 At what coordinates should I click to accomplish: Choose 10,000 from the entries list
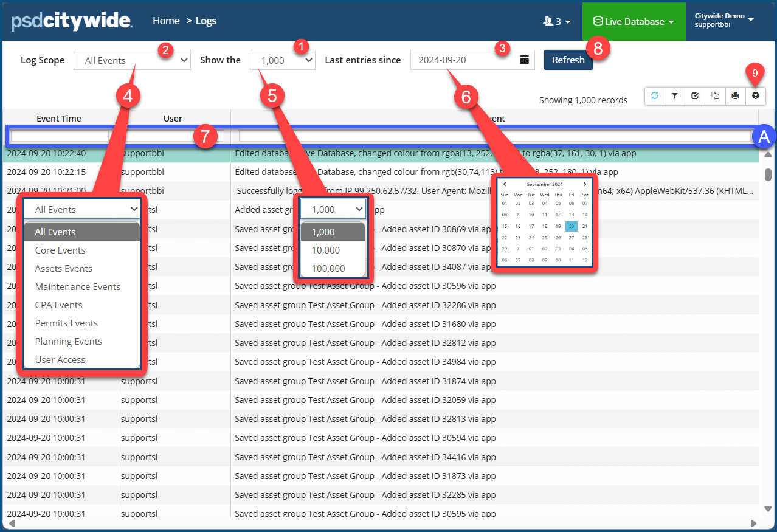[325, 250]
